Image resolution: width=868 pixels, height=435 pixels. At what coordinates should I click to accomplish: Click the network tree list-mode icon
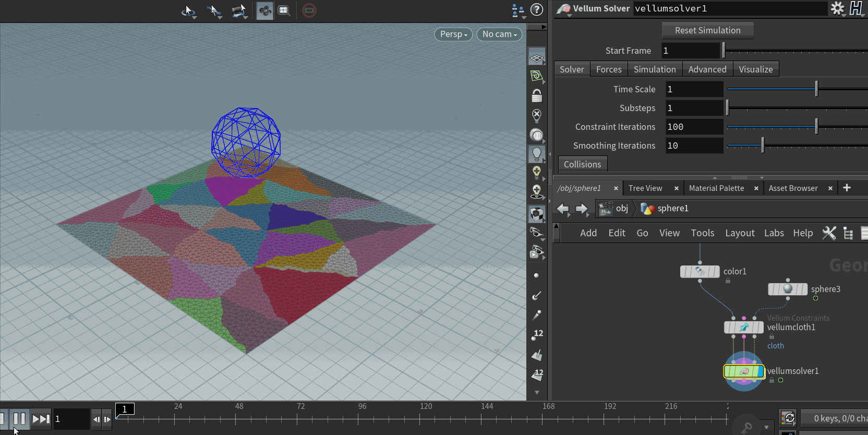point(848,233)
